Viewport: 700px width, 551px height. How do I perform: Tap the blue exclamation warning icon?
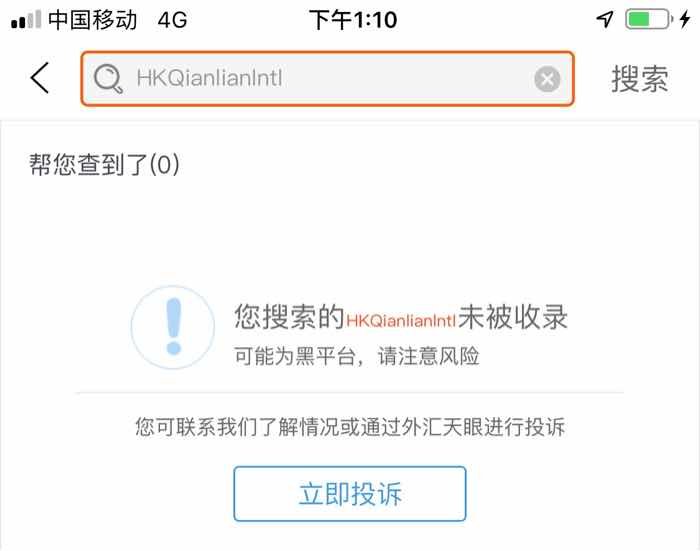coord(173,327)
